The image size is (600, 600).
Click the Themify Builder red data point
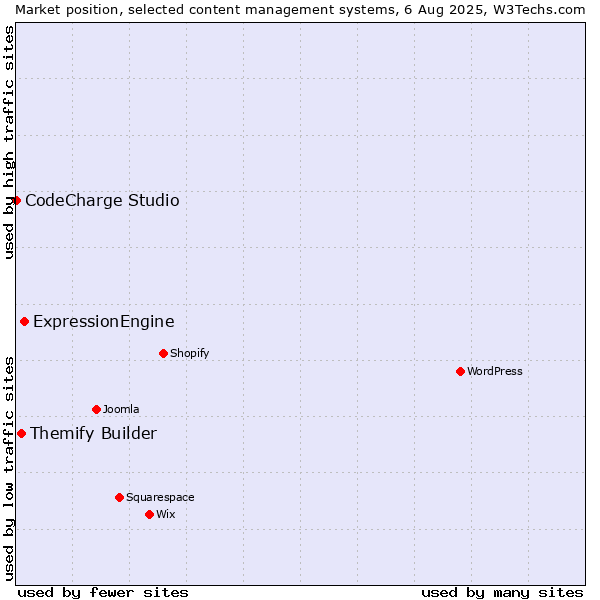point(21,434)
